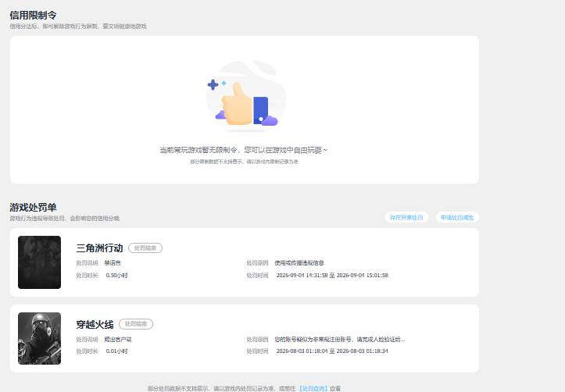Click the 穿越火线 penalty time range 01:18:04

(x=332, y=351)
